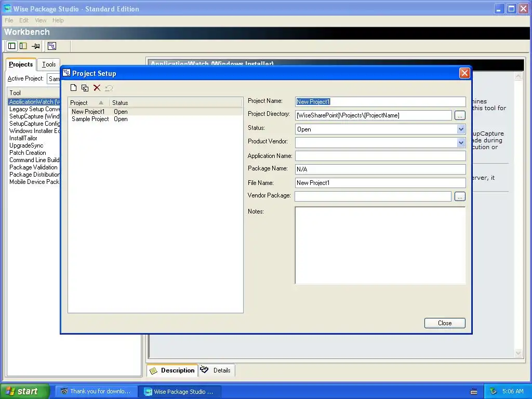
Task: Select Mobile Device Package in the Tool list
Action: 34,182
